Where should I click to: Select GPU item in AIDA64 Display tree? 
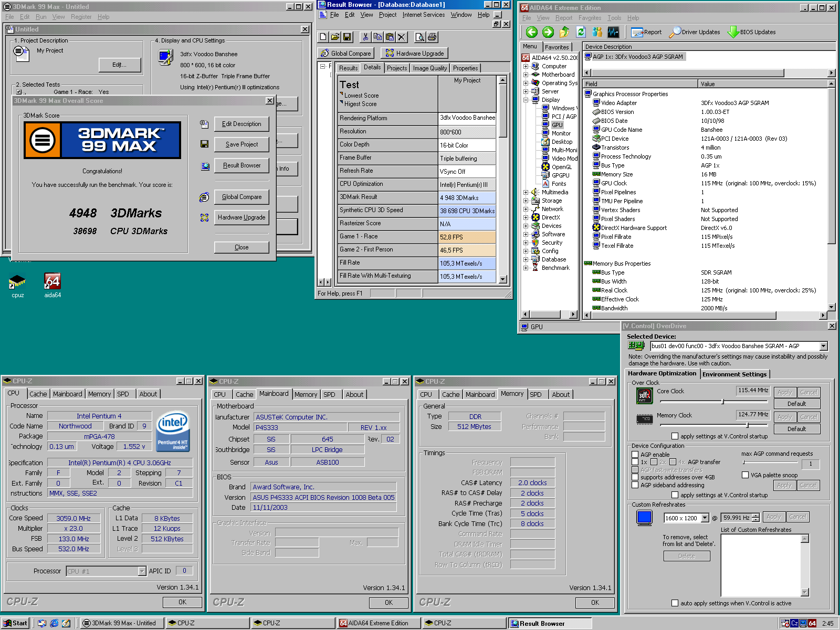pos(557,125)
